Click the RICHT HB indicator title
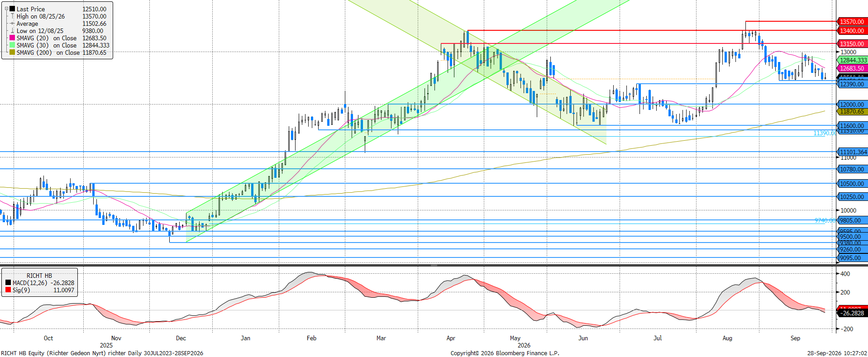Viewport: 868px width, 357px height. pos(39,276)
